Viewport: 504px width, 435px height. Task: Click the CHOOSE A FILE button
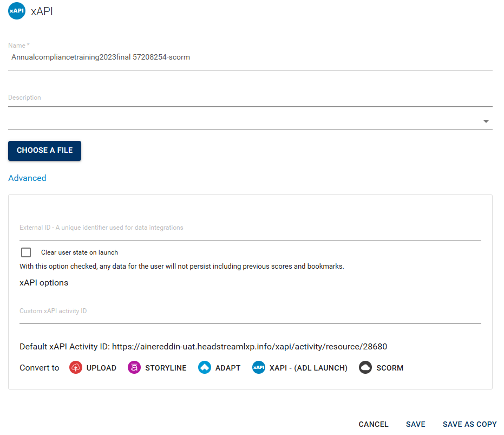(44, 151)
